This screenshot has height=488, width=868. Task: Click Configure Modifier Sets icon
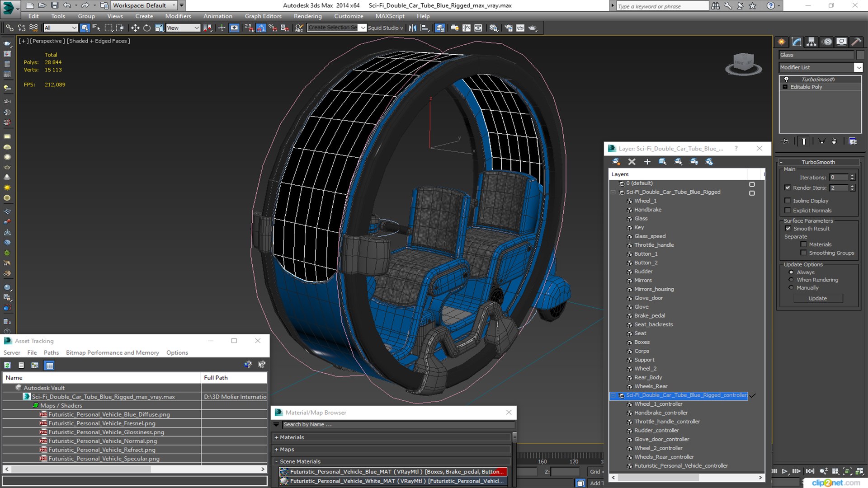point(853,141)
